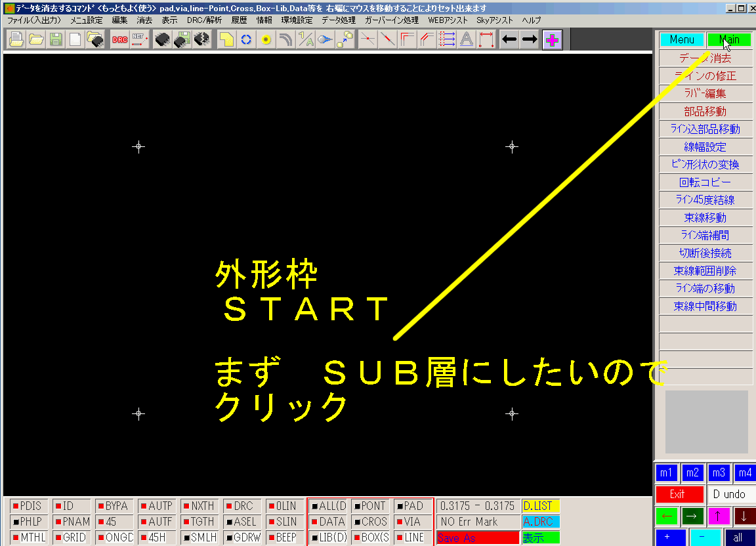This screenshot has height=546, width=756.
Task: Click the green 表示 button
Action: [x=541, y=538]
